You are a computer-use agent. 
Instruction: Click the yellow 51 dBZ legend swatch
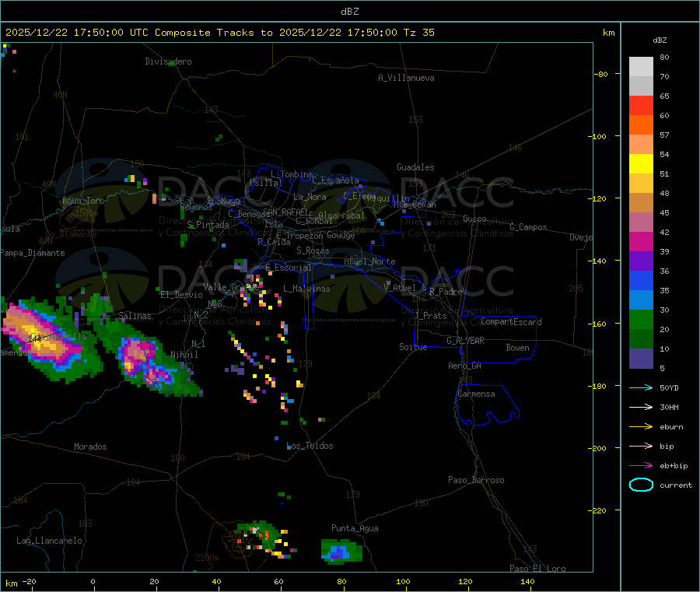[x=641, y=164]
